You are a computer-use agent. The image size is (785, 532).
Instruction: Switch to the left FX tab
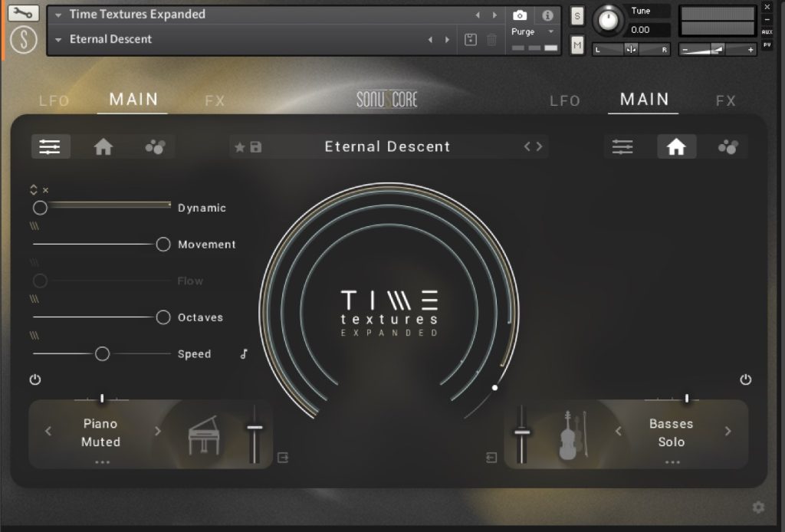215,101
